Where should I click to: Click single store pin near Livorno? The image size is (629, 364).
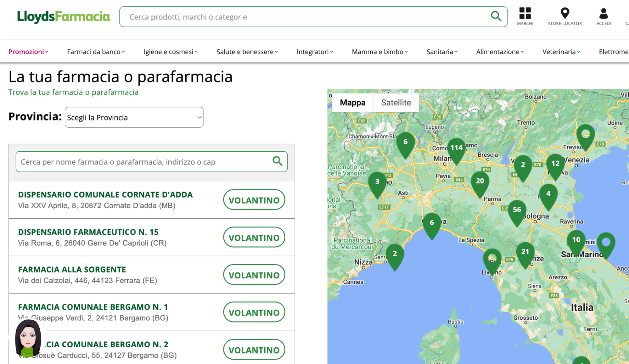[x=492, y=262]
